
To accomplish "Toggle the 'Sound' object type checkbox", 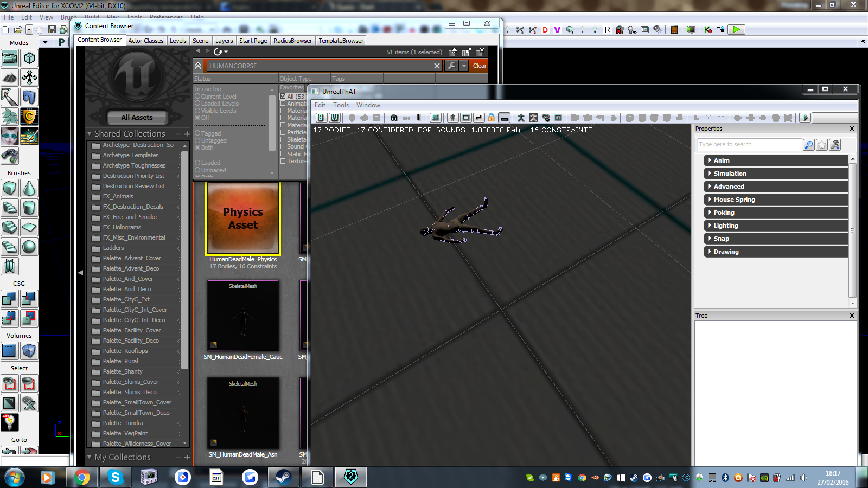I will coord(283,146).
